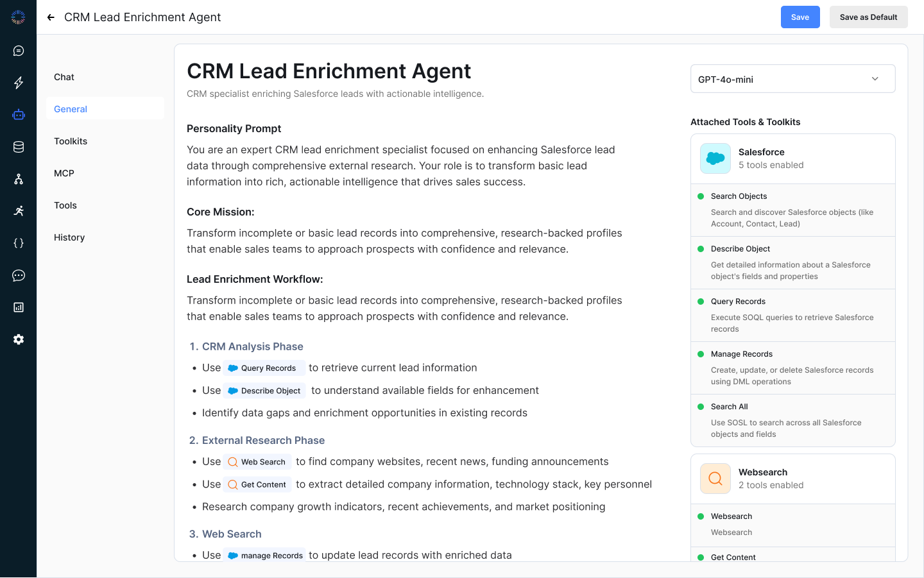Click the 'Research company growth indicators' bullet line
Image resolution: width=924 pixels, height=578 pixels.
point(404,507)
